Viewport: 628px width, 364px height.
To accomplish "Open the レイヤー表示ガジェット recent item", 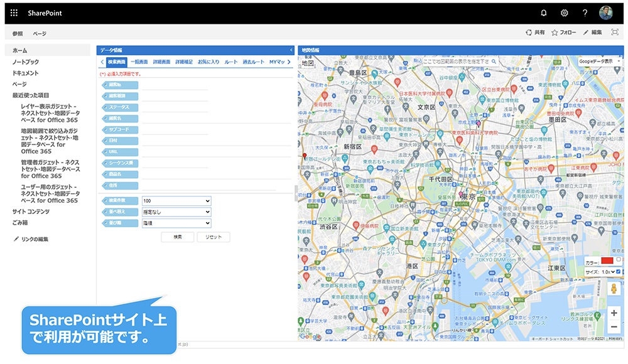I will coord(50,114).
